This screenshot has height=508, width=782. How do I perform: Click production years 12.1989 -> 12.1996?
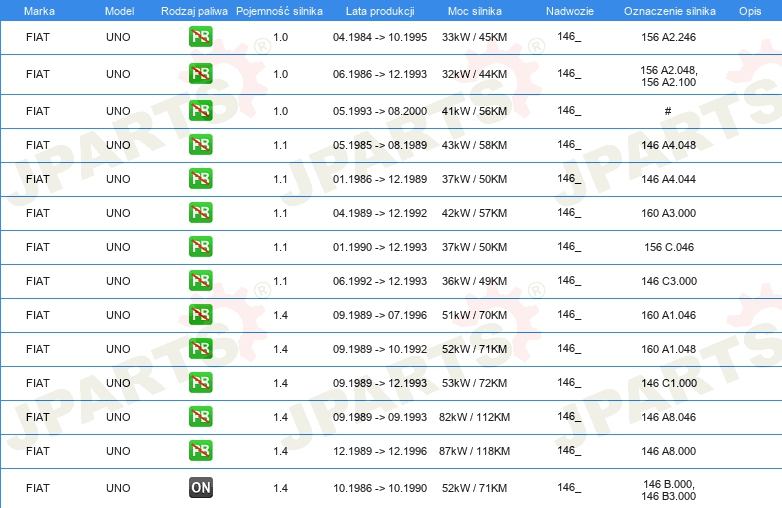tap(380, 451)
